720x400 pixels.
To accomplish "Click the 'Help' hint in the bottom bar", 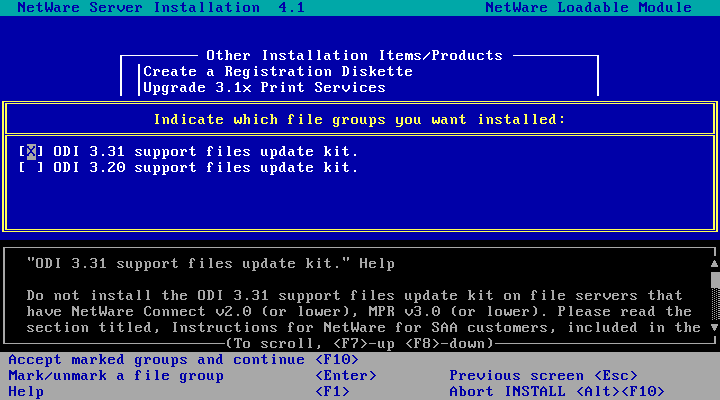I will point(26,392).
